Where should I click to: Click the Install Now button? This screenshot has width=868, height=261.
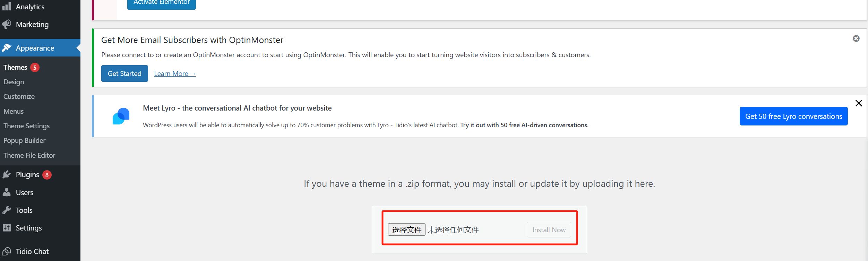[x=549, y=230]
